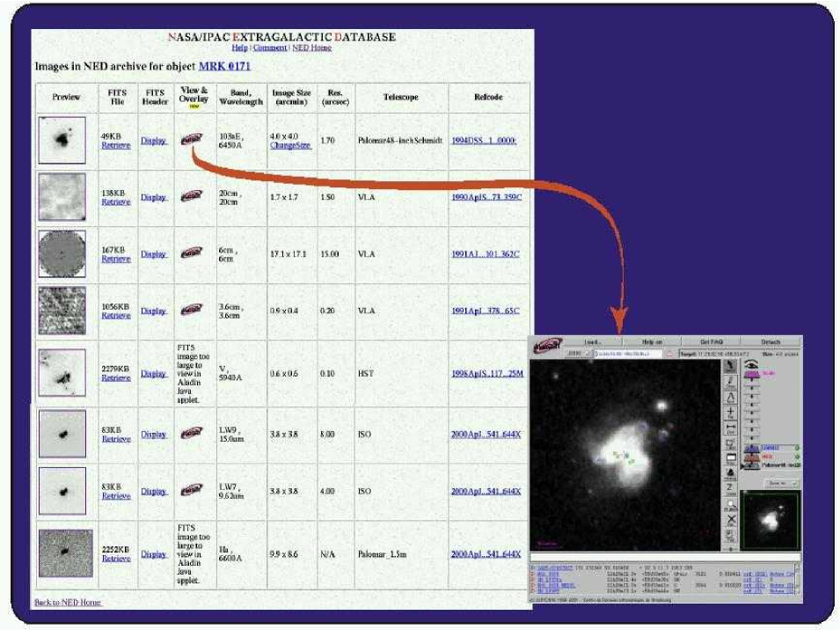Retrieve the 167KB FITS file
840x630 pixels.
tap(116, 259)
